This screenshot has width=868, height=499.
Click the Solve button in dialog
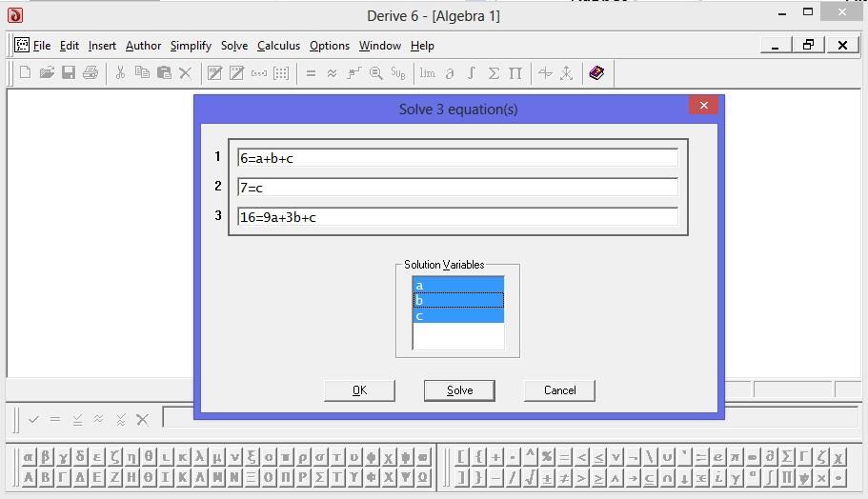[x=459, y=390]
